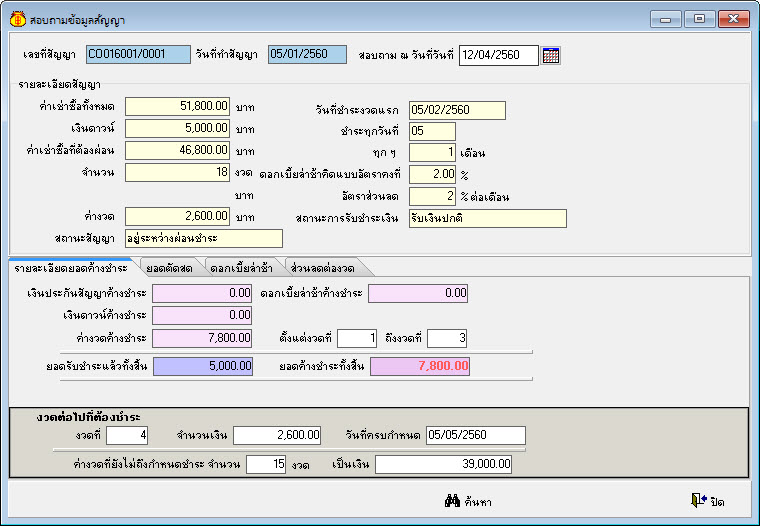The height and width of the screenshot is (526, 760).
Task: Open the ส่วนลดต่องวด tab
Action: point(322,268)
